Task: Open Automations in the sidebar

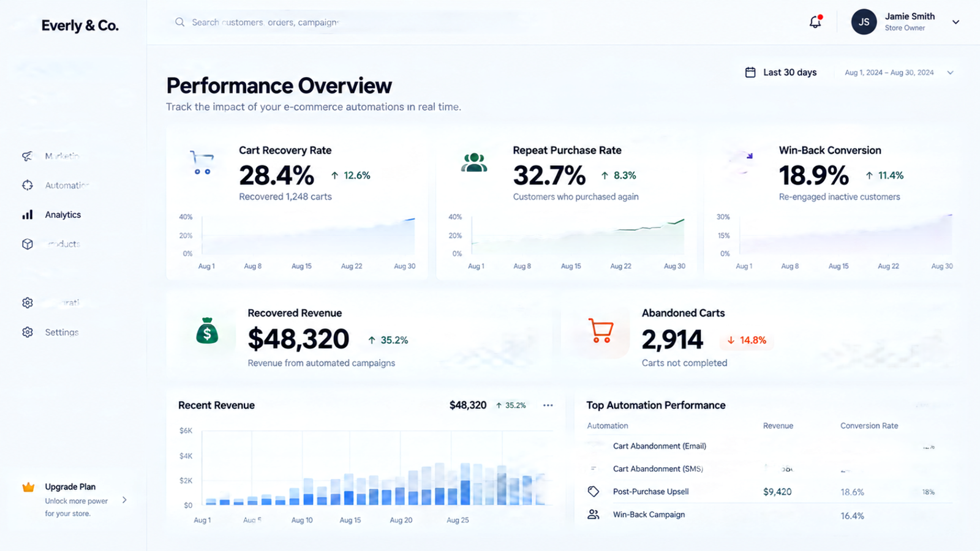Action: click(67, 186)
